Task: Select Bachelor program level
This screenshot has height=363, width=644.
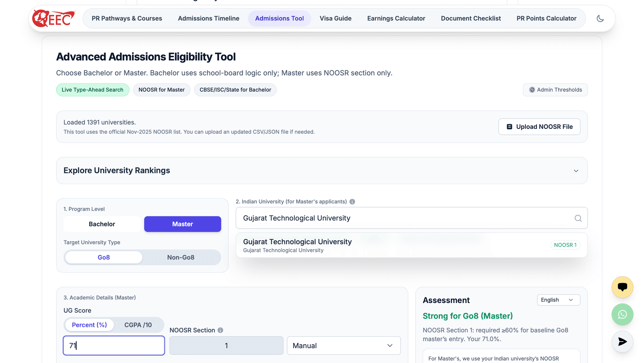Action: pos(102,224)
